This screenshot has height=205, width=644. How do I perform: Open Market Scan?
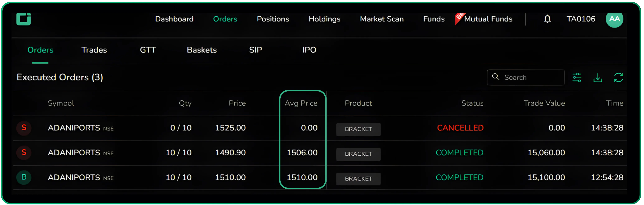tap(381, 19)
